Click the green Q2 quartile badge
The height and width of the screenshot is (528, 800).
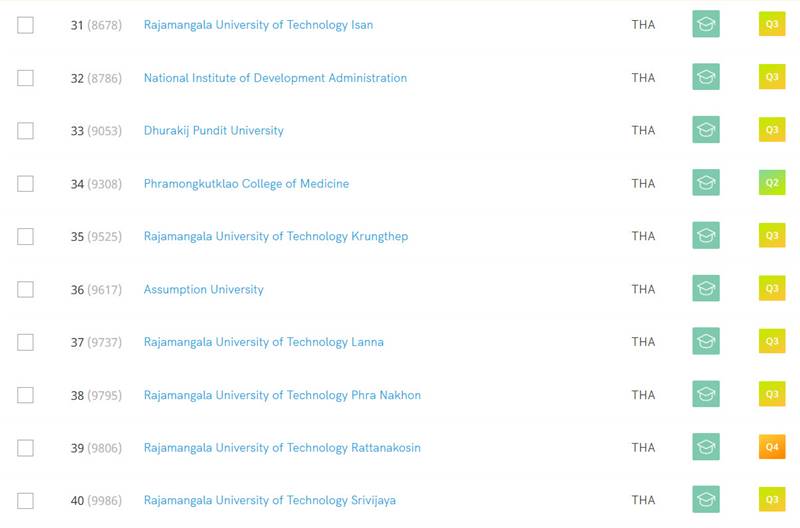772,183
